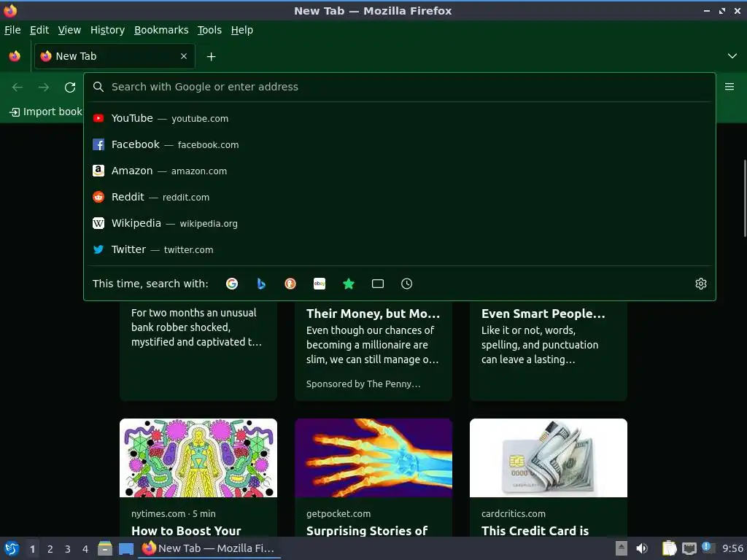Open the Edit menu

39,30
